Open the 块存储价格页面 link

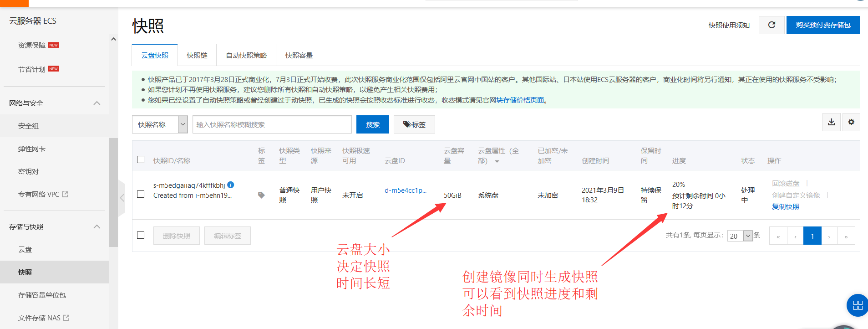pyautogui.click(x=520, y=100)
